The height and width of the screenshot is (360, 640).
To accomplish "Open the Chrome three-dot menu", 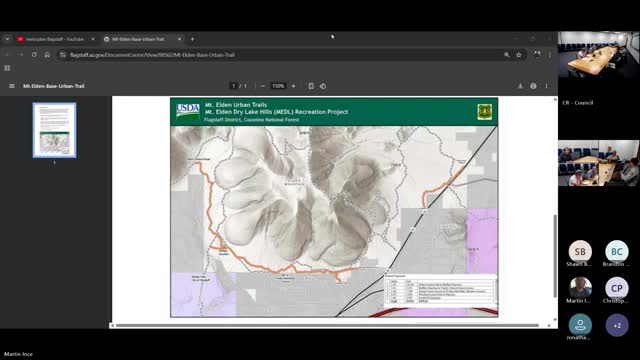I will point(550,55).
